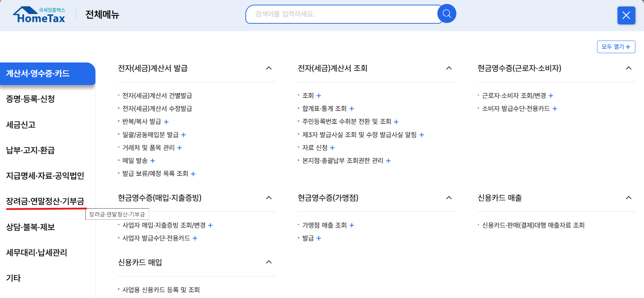The width and height of the screenshot is (644, 298).
Task: Close the full menu with X button
Action: tap(626, 15)
